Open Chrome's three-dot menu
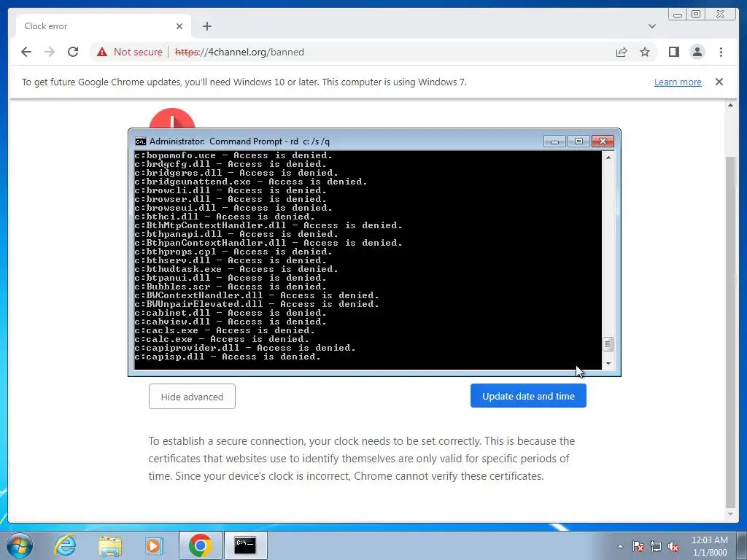Screen dimensions: 747x560 pos(721,52)
